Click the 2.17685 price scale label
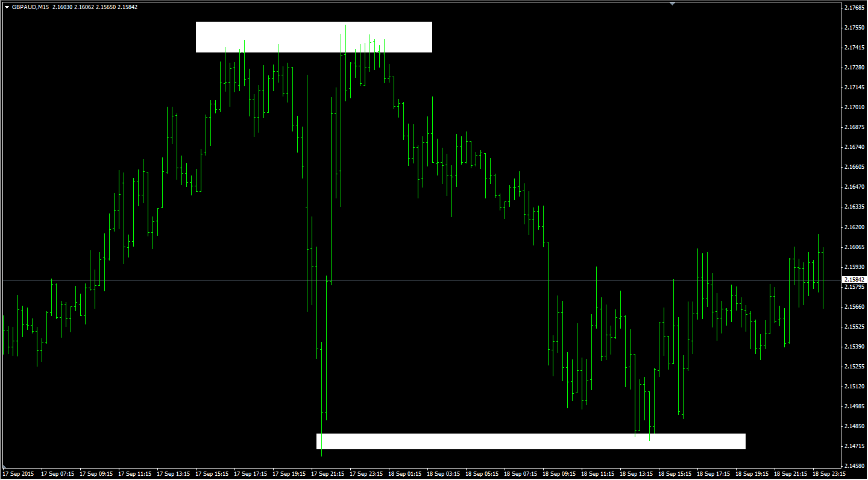Viewport: 868px width, 480px height. [854, 8]
